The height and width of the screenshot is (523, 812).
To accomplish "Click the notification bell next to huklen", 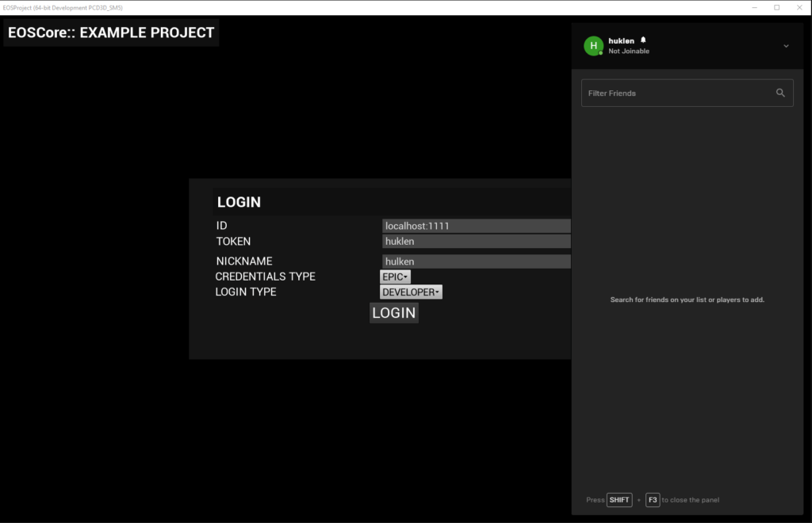I will coord(643,40).
